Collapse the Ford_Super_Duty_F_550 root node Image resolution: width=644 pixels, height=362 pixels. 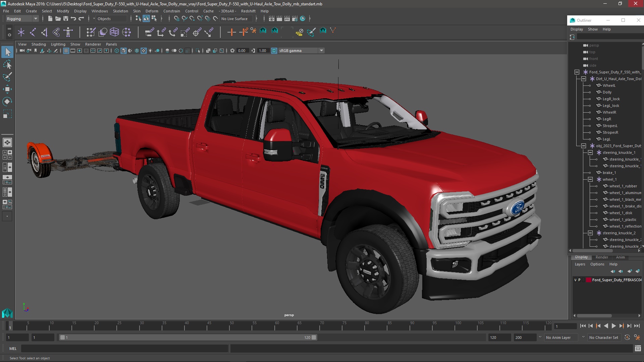tap(577, 72)
